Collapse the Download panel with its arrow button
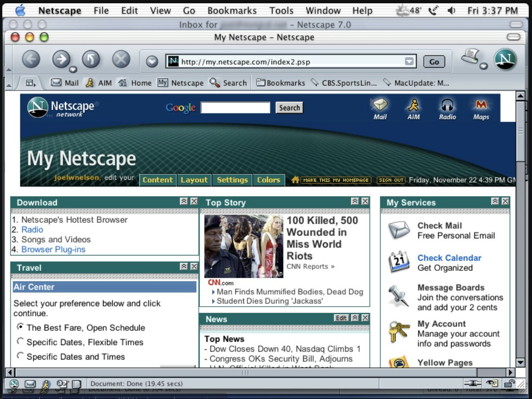532x399 pixels. point(184,201)
